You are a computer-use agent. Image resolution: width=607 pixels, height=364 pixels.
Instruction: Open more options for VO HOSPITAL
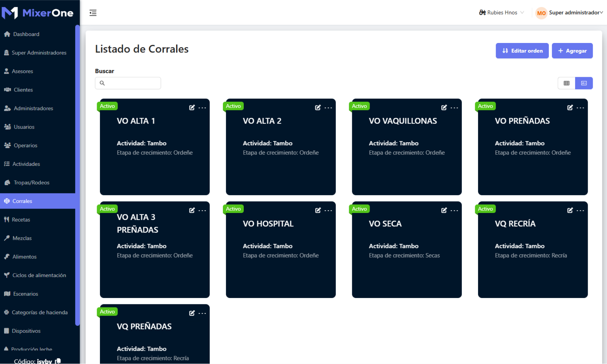328,210
